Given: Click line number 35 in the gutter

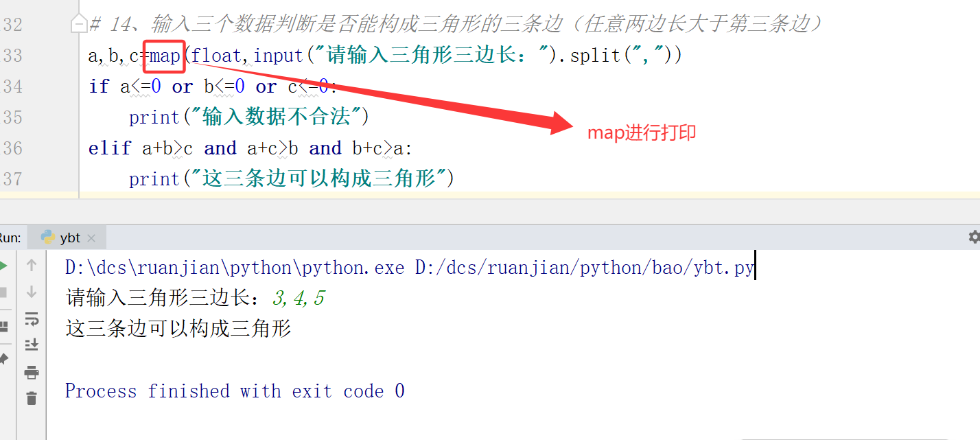Looking at the screenshot, I should (12, 117).
